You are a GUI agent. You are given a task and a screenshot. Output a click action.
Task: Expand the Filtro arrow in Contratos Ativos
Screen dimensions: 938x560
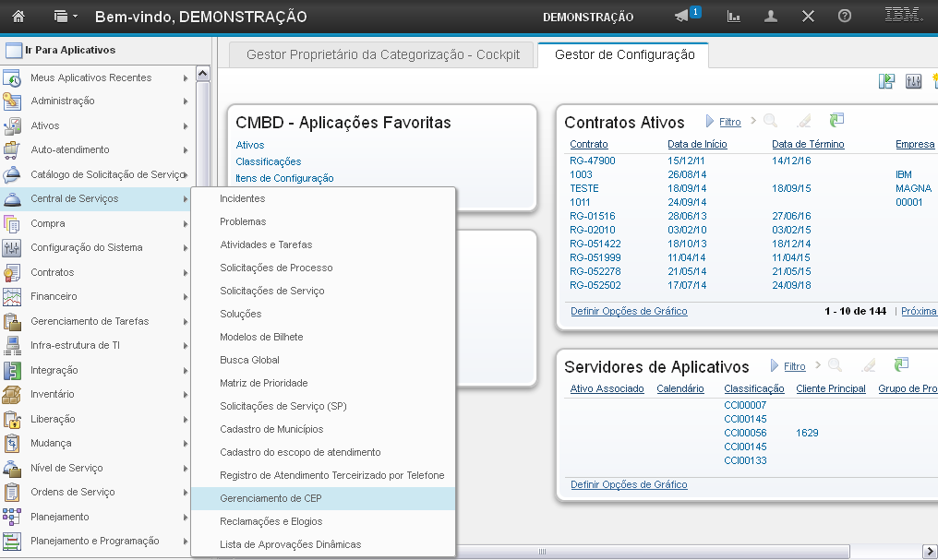[x=710, y=122]
